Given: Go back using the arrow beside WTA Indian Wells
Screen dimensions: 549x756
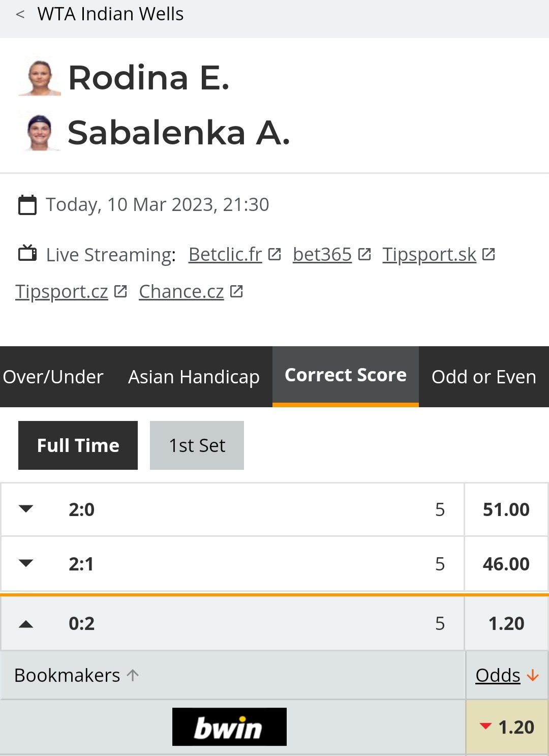Looking at the screenshot, I should (20, 14).
